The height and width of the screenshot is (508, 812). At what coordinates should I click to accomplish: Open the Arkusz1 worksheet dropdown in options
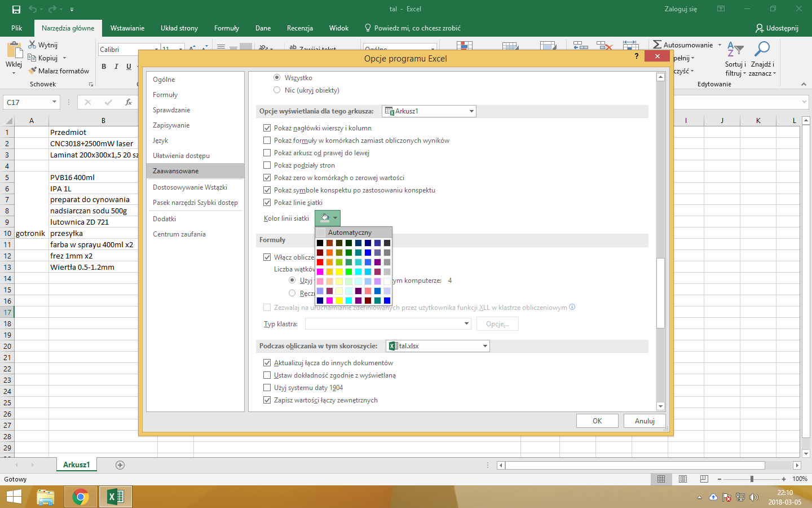tap(471, 111)
